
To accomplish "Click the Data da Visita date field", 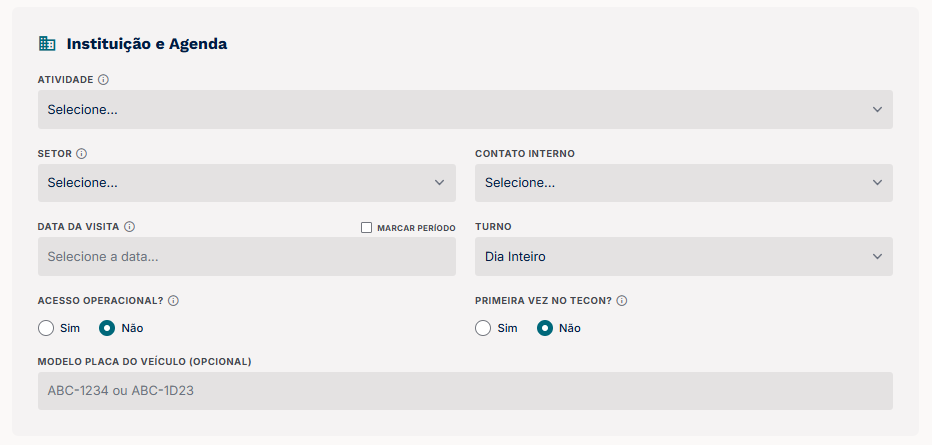I will [x=247, y=257].
